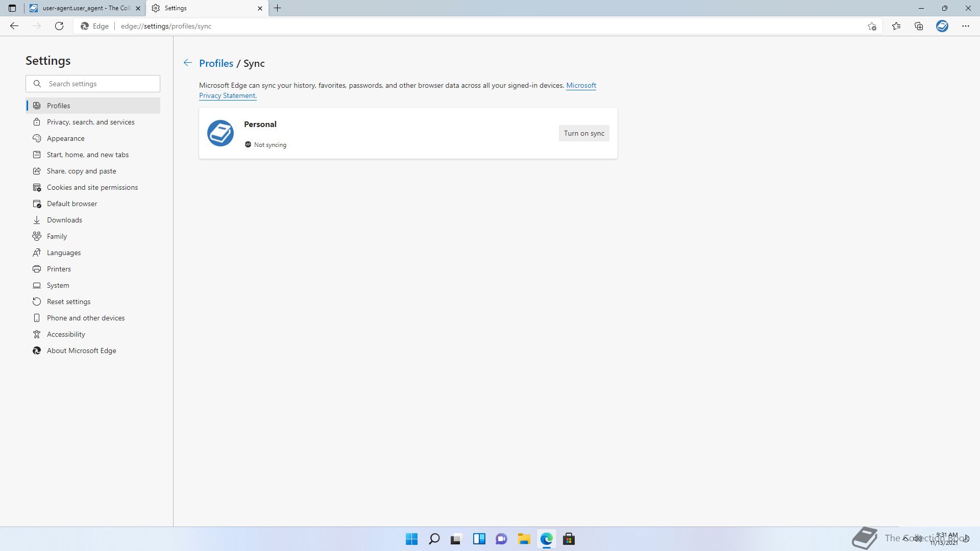This screenshot has width=980, height=551.
Task: Open Cookies and site permissions section
Action: tap(92, 187)
